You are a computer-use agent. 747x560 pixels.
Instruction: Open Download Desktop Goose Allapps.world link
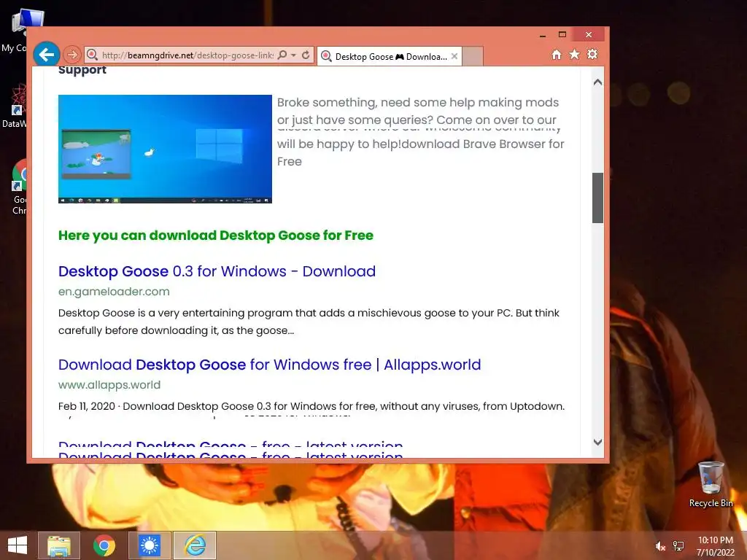pos(269,365)
